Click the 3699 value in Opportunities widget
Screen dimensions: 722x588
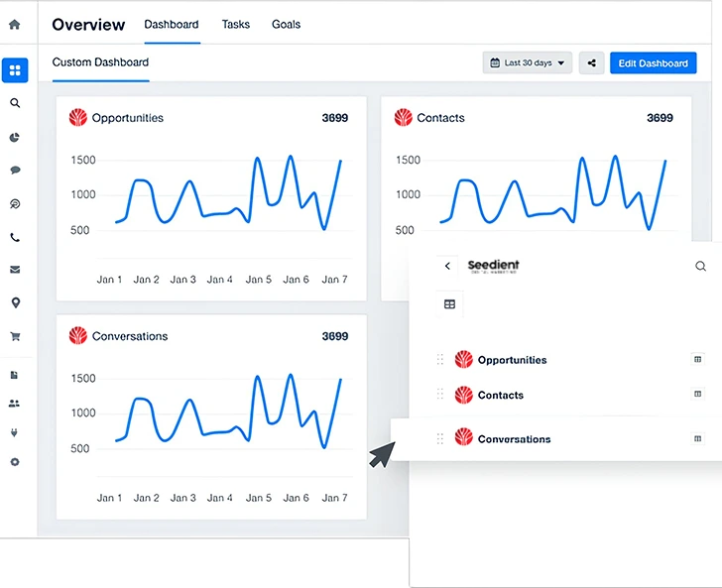335,118
